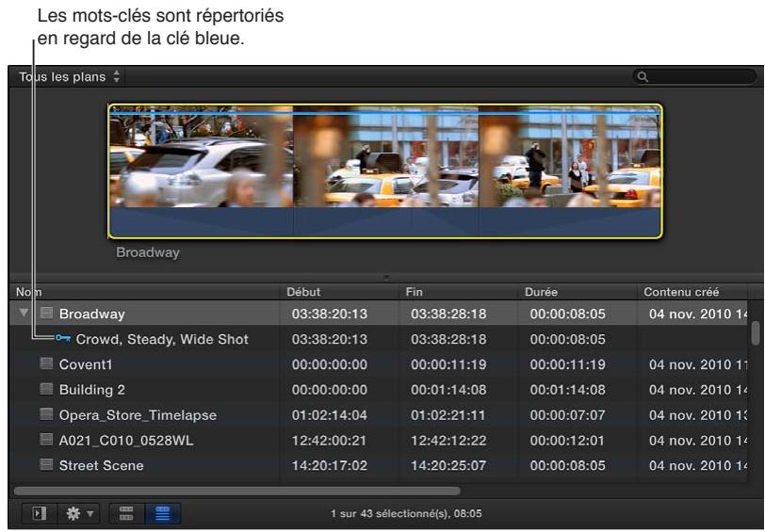Switch to list view
This screenshot has height=532, width=765.
[162, 513]
